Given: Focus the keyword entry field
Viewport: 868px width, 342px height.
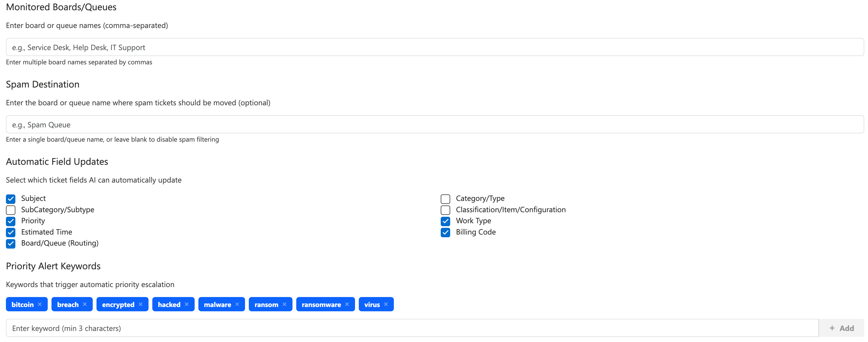Looking at the screenshot, I should pyautogui.click(x=404, y=328).
